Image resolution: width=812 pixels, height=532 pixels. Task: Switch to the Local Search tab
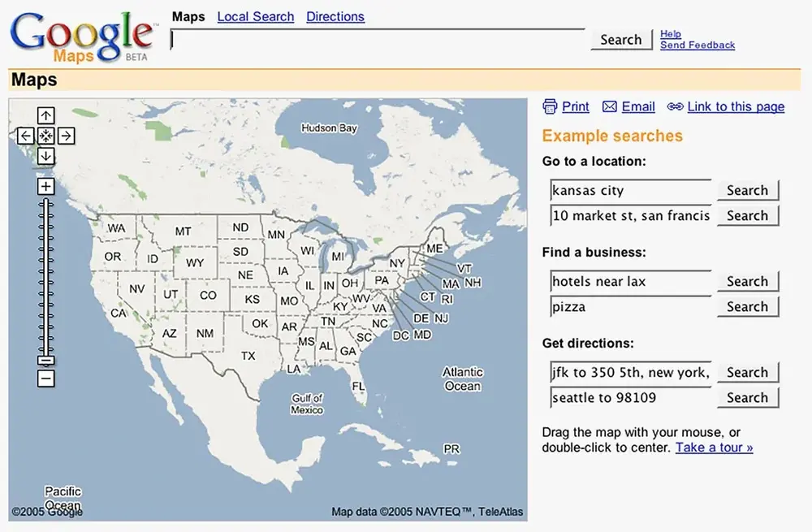(x=255, y=16)
